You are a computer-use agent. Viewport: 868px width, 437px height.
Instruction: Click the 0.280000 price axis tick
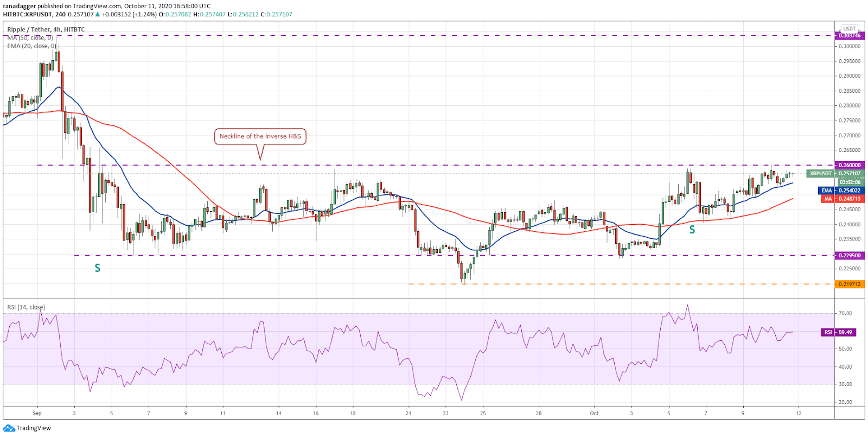click(x=850, y=106)
